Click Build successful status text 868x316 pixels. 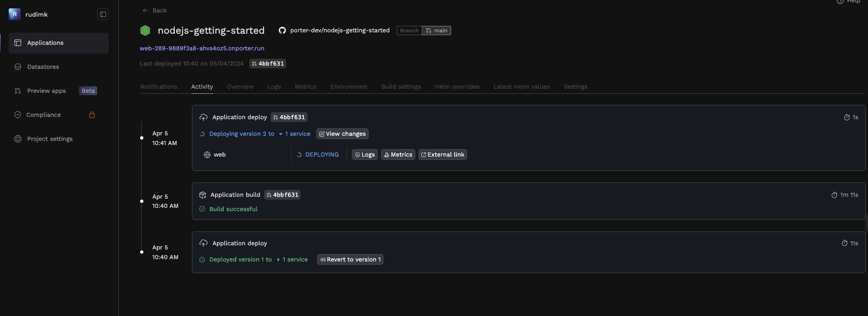point(234,209)
